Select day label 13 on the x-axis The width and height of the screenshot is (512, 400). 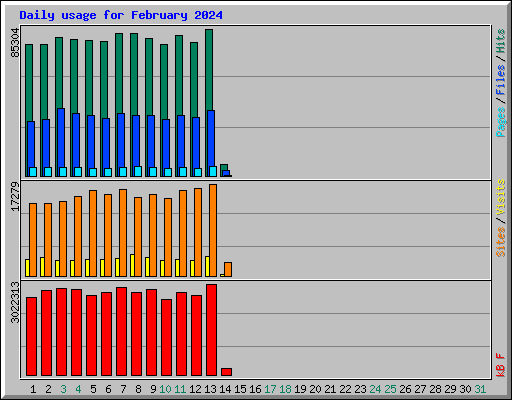[x=210, y=389]
